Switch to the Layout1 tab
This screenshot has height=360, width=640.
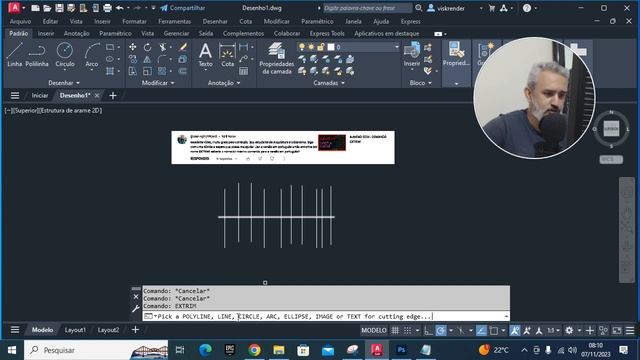(75, 330)
